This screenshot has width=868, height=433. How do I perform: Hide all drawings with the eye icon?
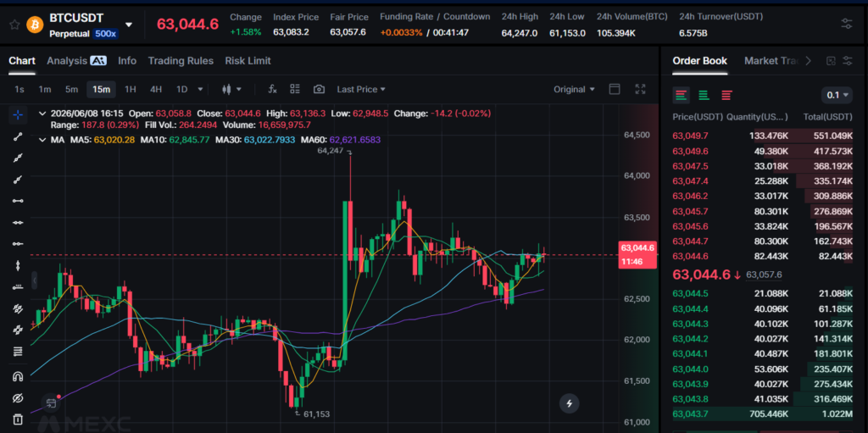pyautogui.click(x=18, y=398)
